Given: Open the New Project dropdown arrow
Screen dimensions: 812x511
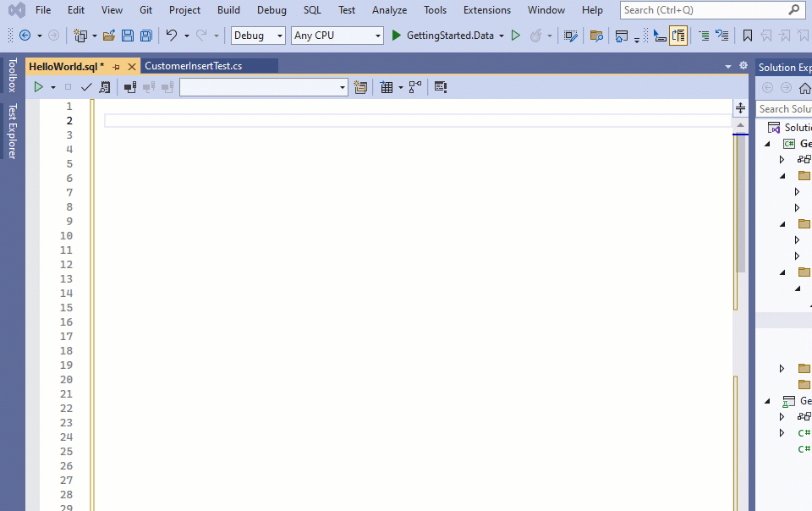Looking at the screenshot, I should point(94,36).
